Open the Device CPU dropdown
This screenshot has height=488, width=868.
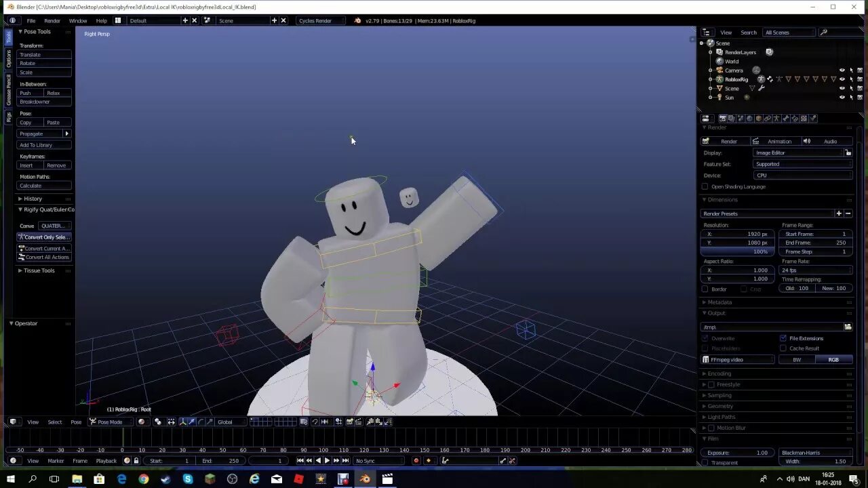803,175
